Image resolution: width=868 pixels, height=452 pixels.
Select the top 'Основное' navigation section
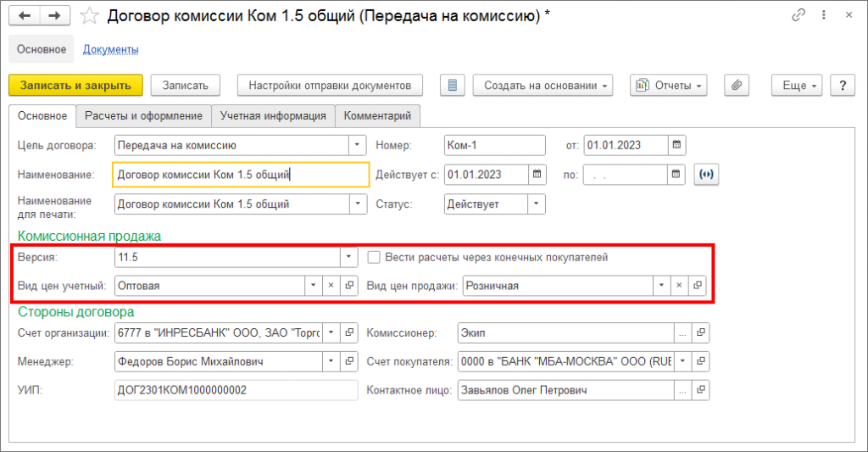coord(42,49)
